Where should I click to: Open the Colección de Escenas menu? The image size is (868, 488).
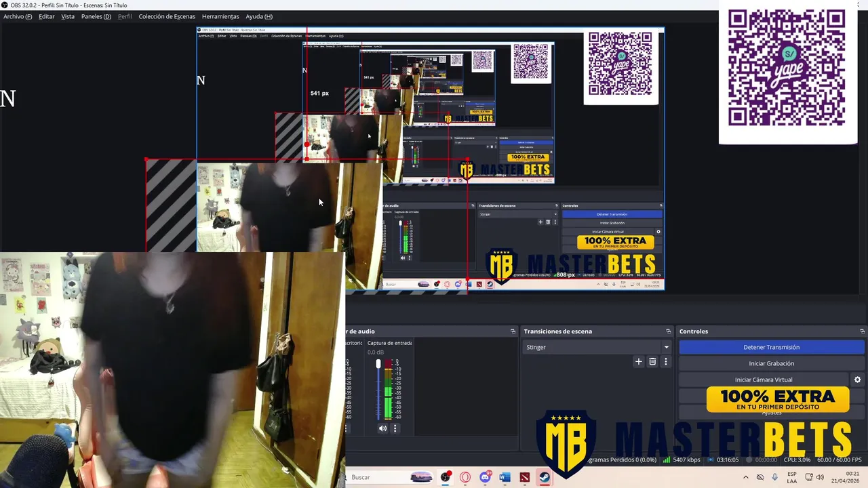(167, 16)
